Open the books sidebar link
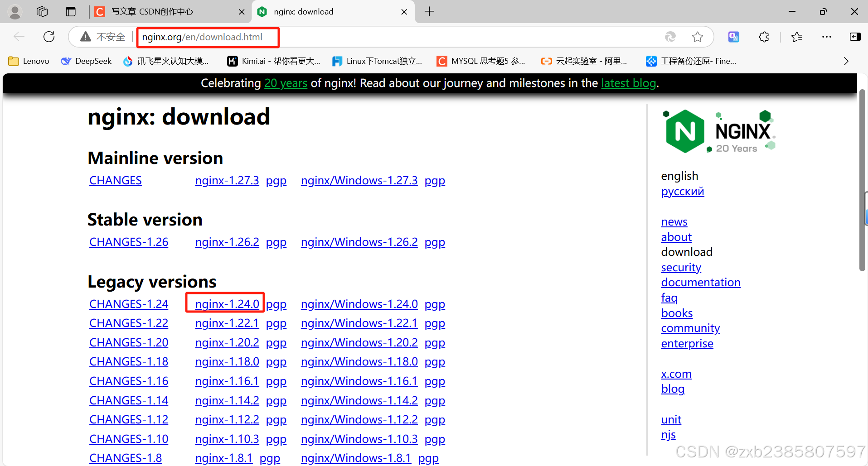Screen dimensions: 868x466 pos(677,313)
